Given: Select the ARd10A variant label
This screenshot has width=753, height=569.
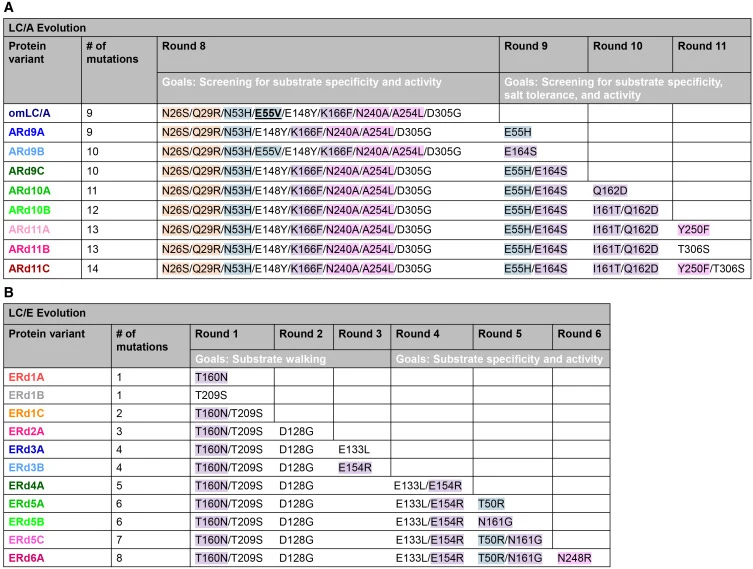Looking at the screenshot, I should point(29,191).
